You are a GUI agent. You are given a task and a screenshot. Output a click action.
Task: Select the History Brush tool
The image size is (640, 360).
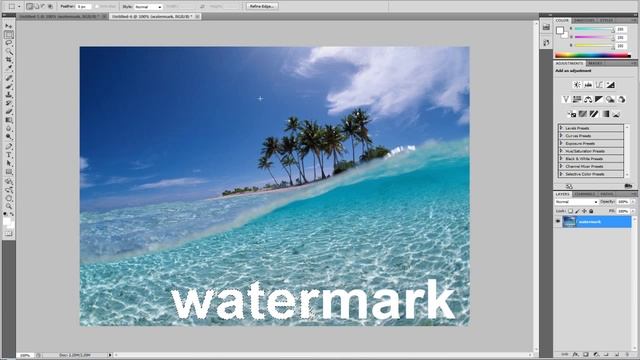point(9,103)
